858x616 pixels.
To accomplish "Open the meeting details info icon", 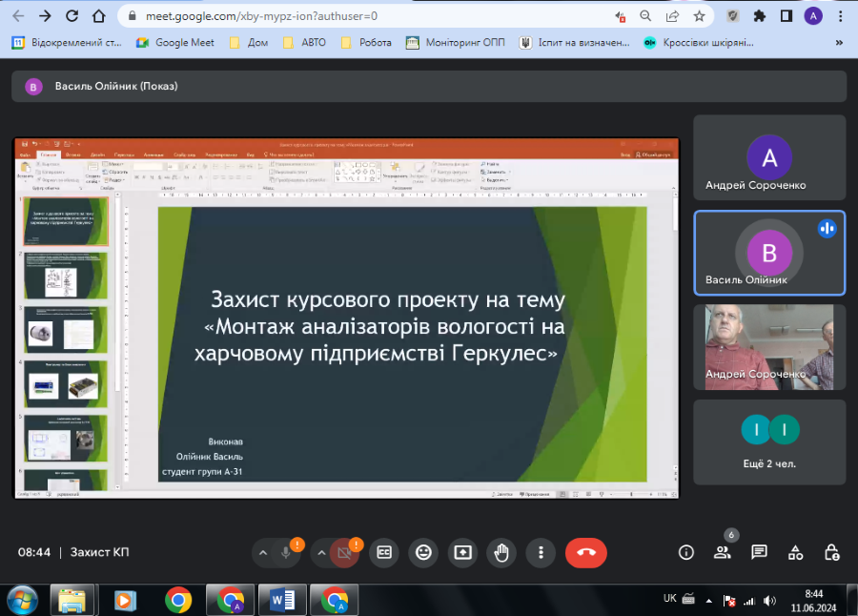I will coord(685,552).
